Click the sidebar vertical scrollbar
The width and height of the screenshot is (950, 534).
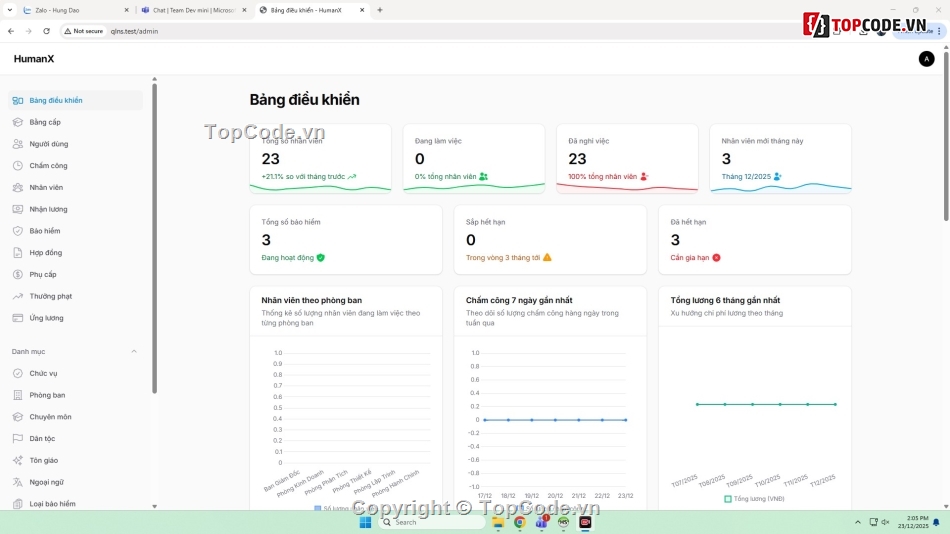tap(154, 238)
